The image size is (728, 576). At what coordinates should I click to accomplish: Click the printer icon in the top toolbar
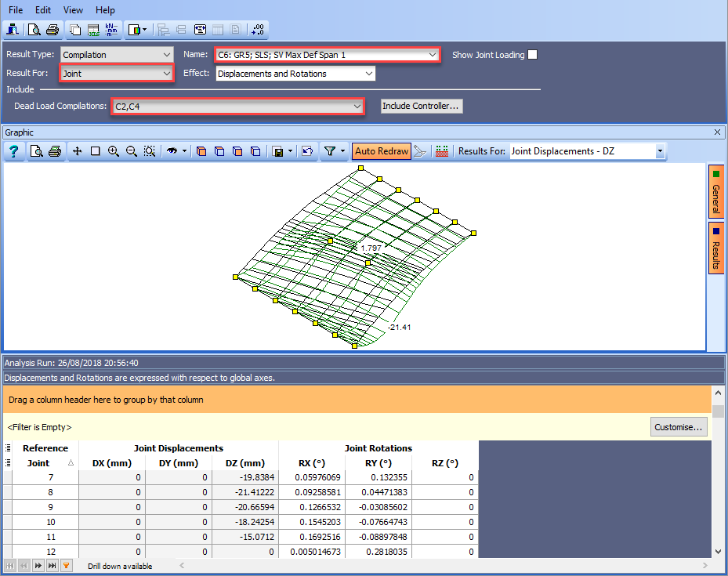pyautogui.click(x=53, y=30)
